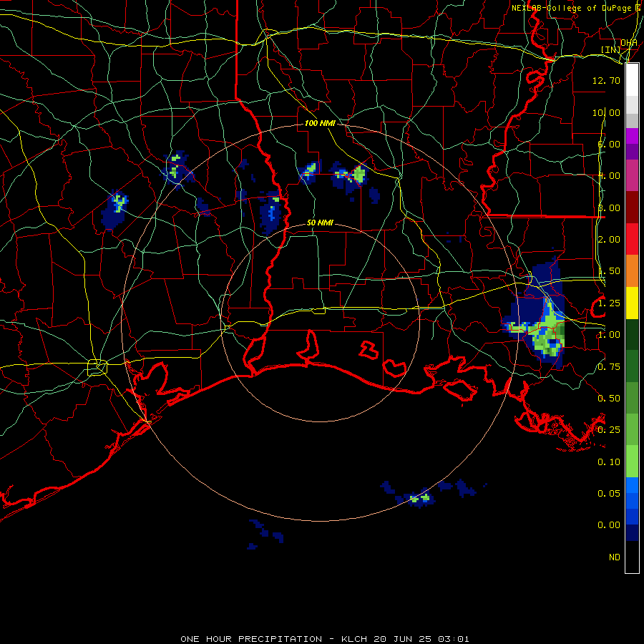
Task: Pick the yellow legend swatch
Action: pyautogui.click(x=632, y=303)
